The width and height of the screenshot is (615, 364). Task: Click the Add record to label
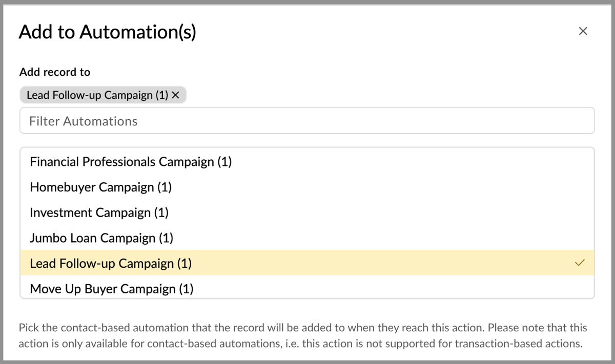click(x=55, y=72)
